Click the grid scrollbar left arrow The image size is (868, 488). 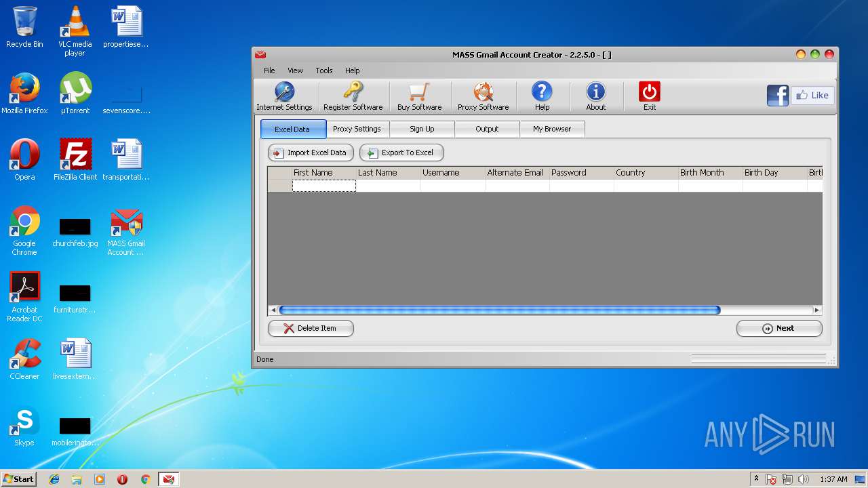(273, 310)
